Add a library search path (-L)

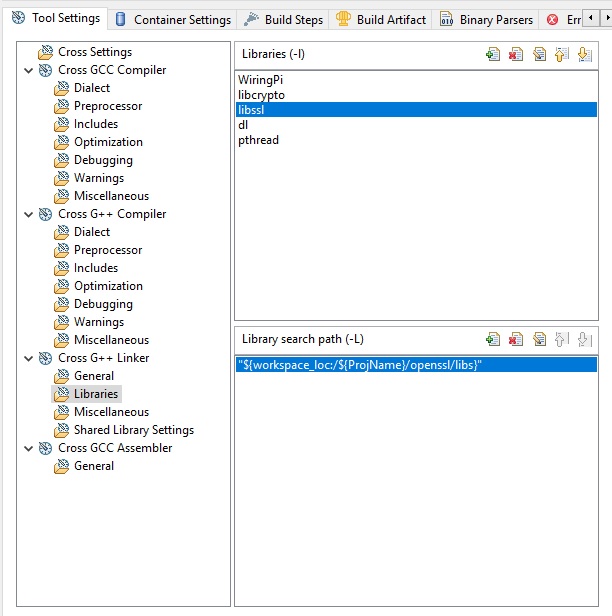pos(493,339)
